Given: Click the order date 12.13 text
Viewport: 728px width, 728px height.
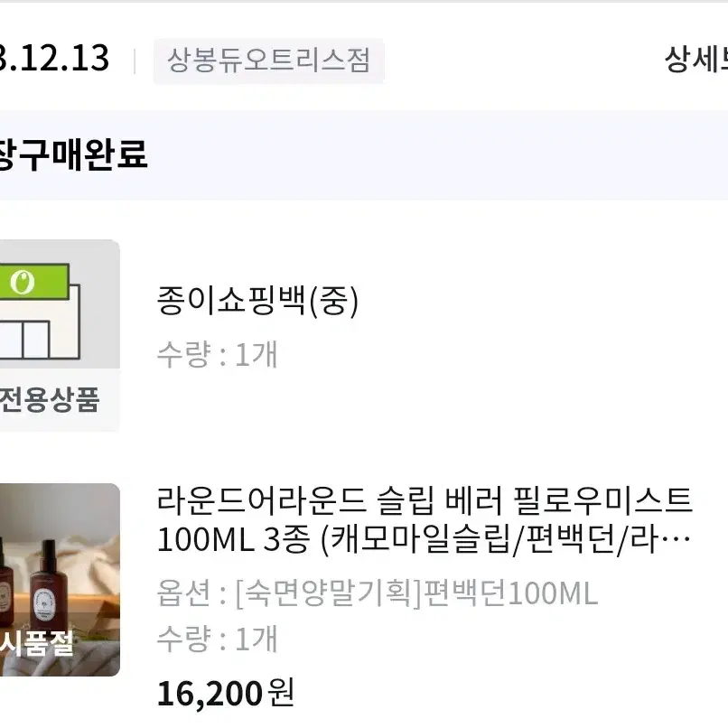Looking at the screenshot, I should (54, 59).
